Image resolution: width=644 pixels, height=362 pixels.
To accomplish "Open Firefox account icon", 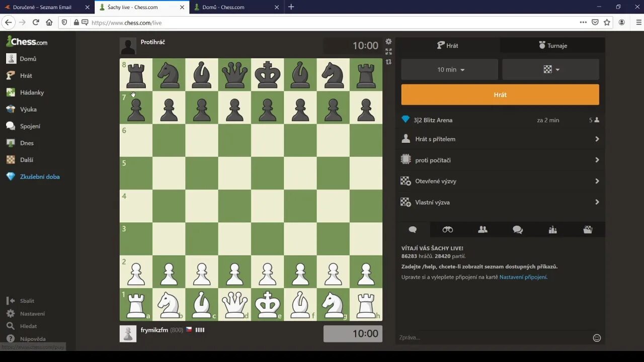I will click(x=622, y=22).
